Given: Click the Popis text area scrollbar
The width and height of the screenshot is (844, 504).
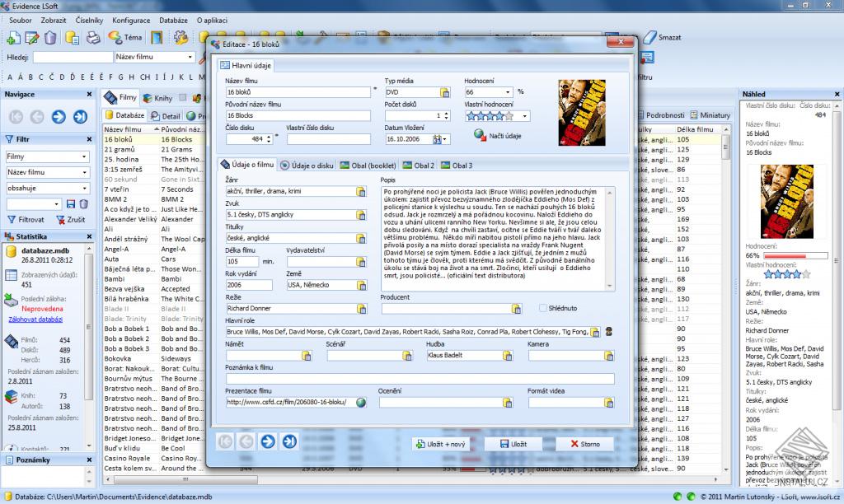Looking at the screenshot, I should click(x=609, y=239).
